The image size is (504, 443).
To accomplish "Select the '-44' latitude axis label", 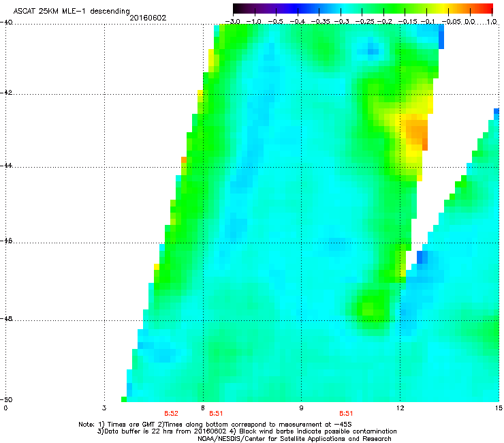I will 6,166.
